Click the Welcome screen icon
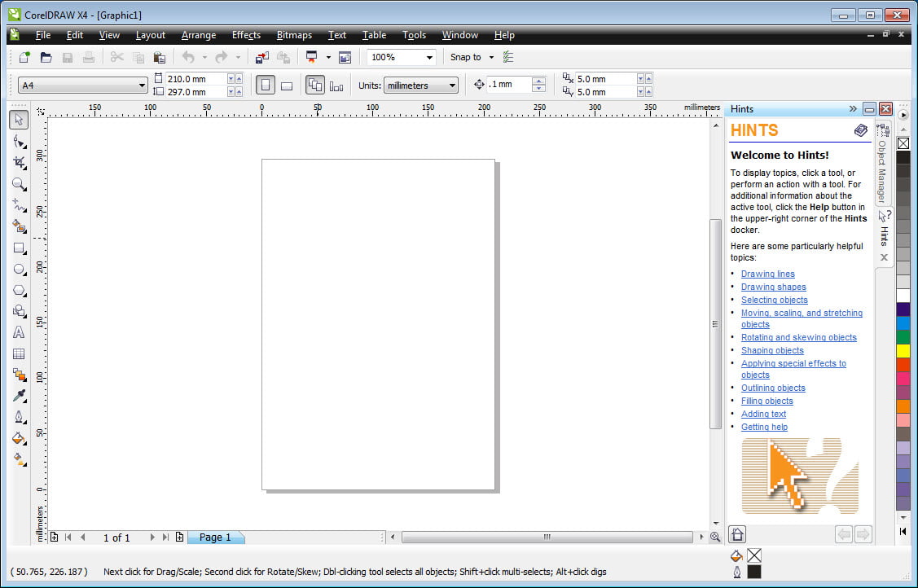 click(x=345, y=57)
